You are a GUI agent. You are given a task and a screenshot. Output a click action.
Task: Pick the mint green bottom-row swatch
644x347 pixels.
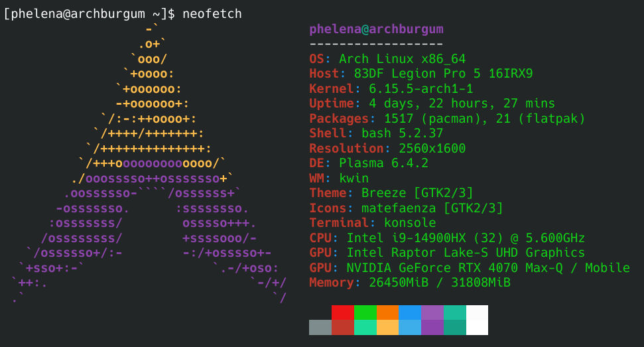point(365,327)
